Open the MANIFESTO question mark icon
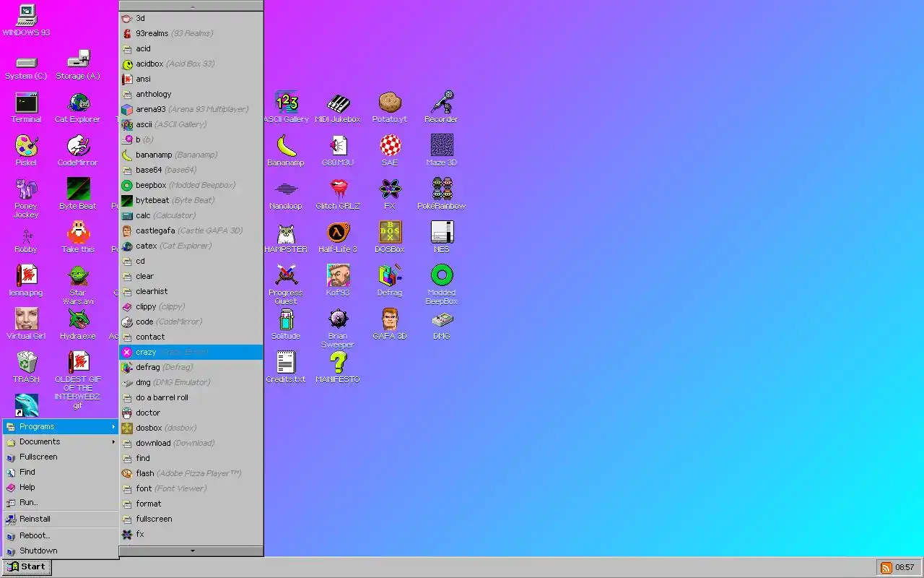The height and width of the screenshot is (578, 924). click(x=338, y=368)
